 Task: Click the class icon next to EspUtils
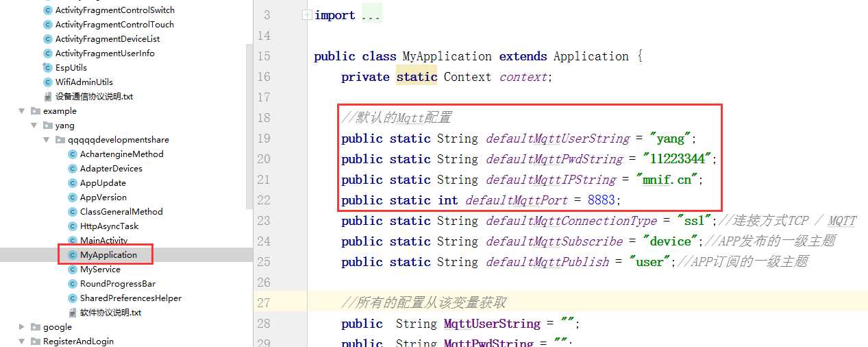(x=48, y=68)
